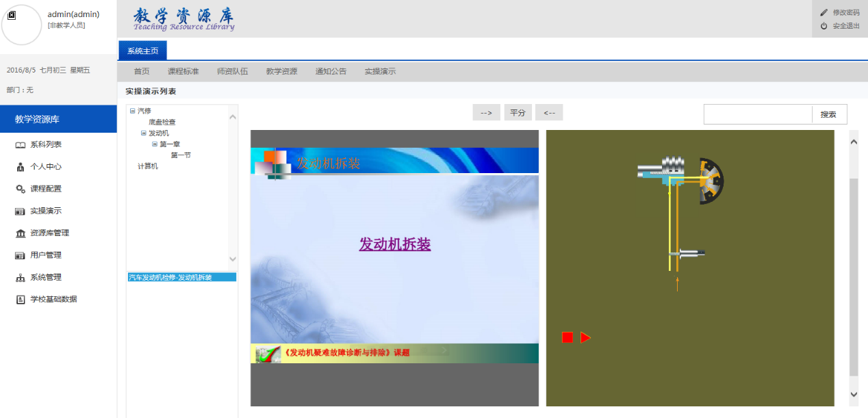868x418 pixels.
Task: Click the 学校基础数据 icon
Action: pyautogui.click(x=21, y=300)
